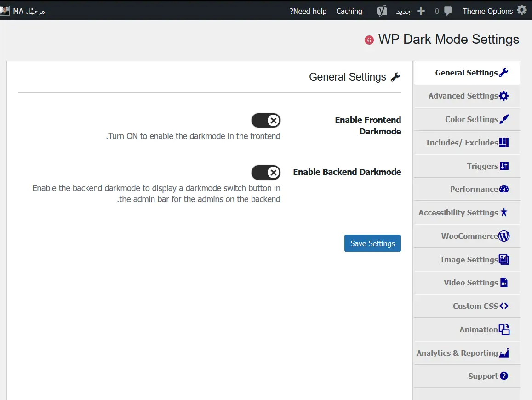Open the Advanced Settings tab
The image size is (532, 400).
click(x=467, y=96)
